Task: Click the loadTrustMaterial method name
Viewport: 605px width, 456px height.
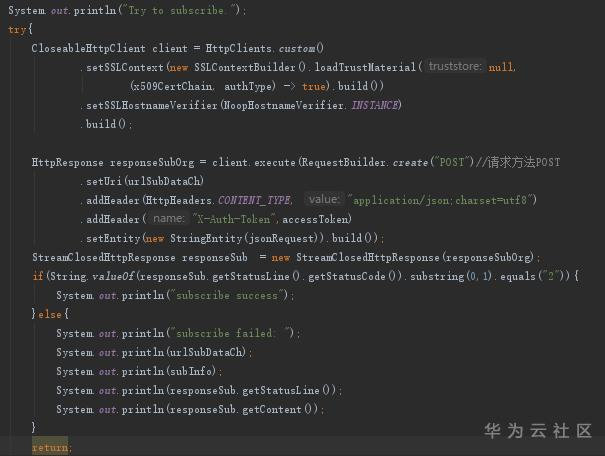Action: pos(365,67)
